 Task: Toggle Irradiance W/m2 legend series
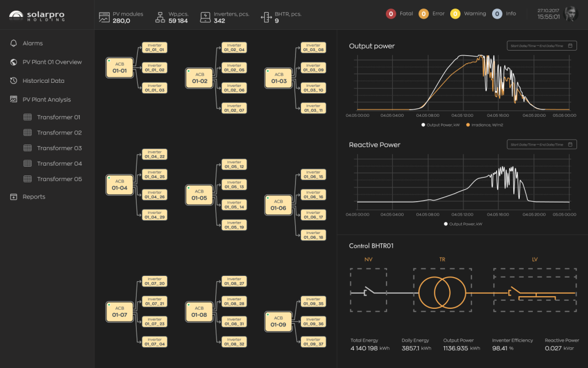click(x=485, y=124)
